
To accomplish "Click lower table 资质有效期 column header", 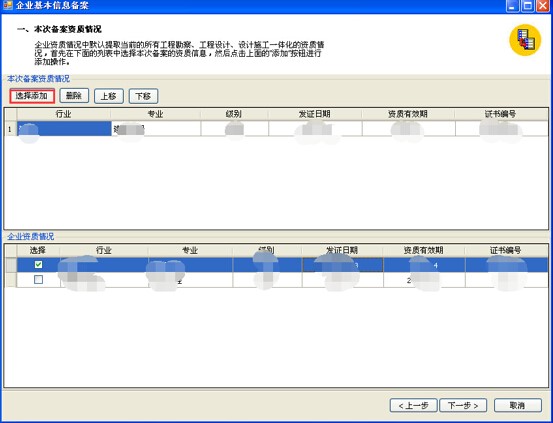I will [x=424, y=250].
